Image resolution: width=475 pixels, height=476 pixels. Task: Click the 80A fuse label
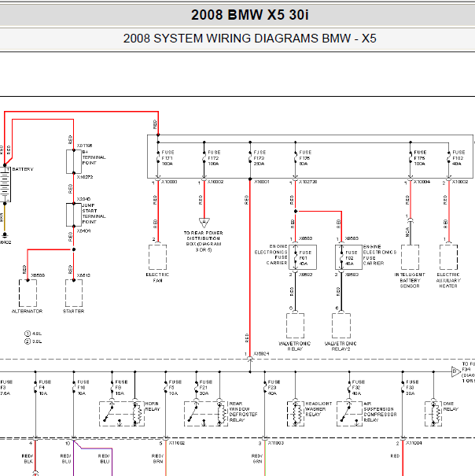pyautogui.click(x=305, y=158)
